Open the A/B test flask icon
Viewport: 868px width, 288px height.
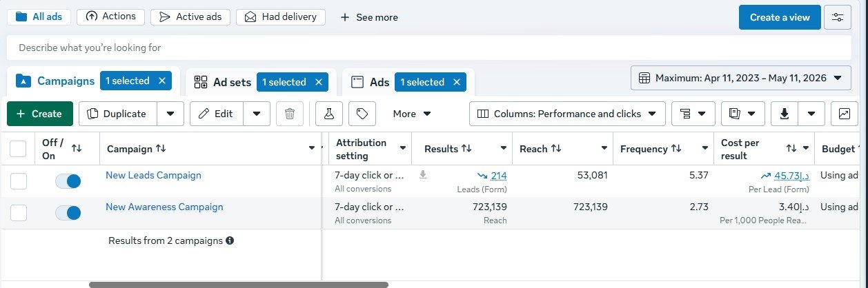click(x=329, y=114)
